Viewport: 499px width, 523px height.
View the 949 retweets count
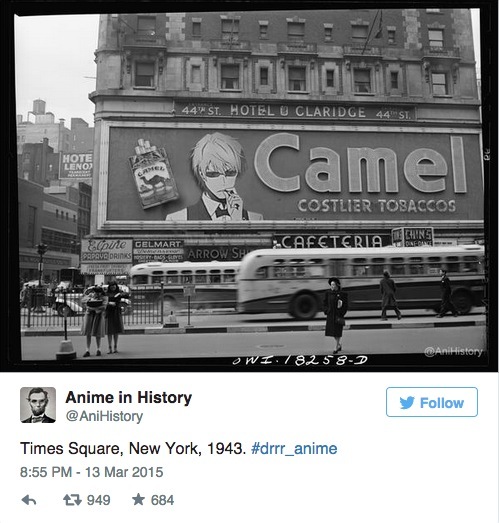tap(98, 500)
